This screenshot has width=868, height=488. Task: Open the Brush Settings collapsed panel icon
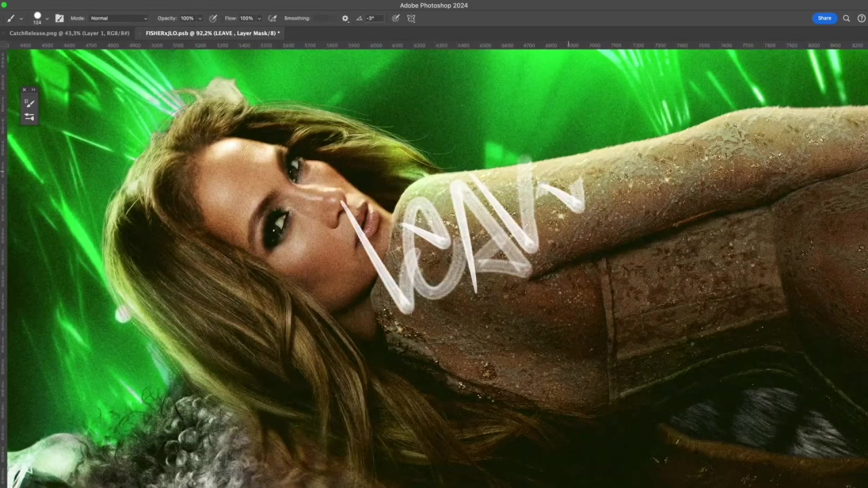(29, 117)
